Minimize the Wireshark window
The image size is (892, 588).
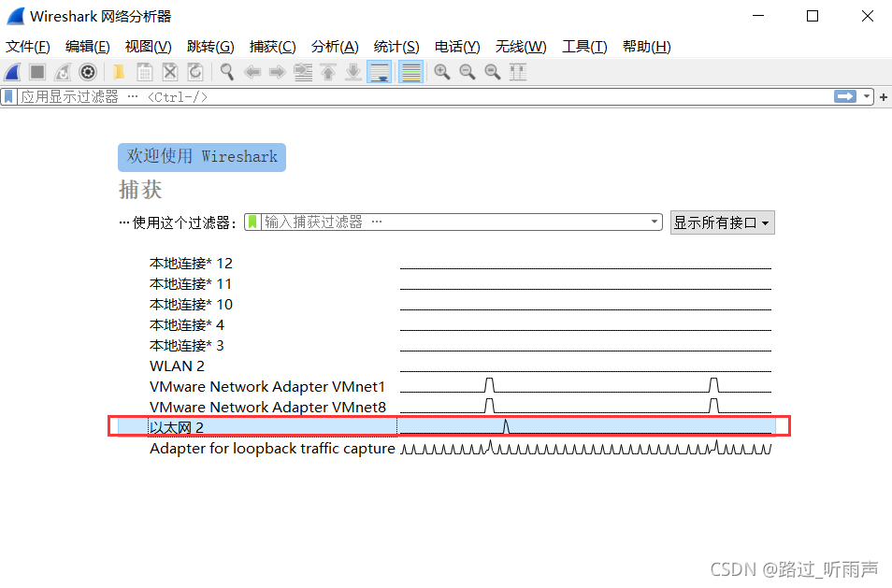pyautogui.click(x=758, y=16)
